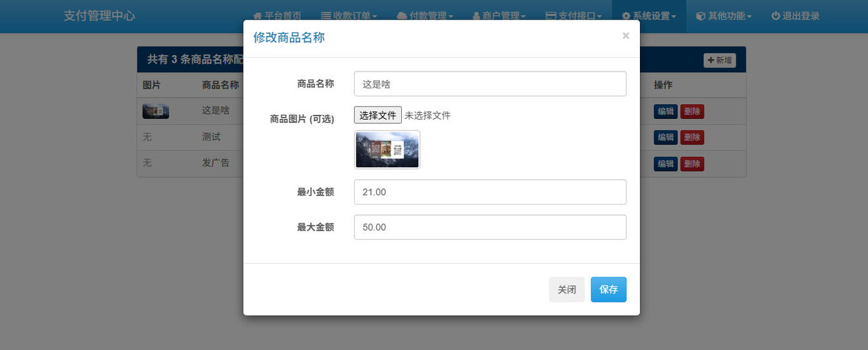The image size is (868, 350).
Task: Click the 关闭 button in dialog
Action: (567, 290)
